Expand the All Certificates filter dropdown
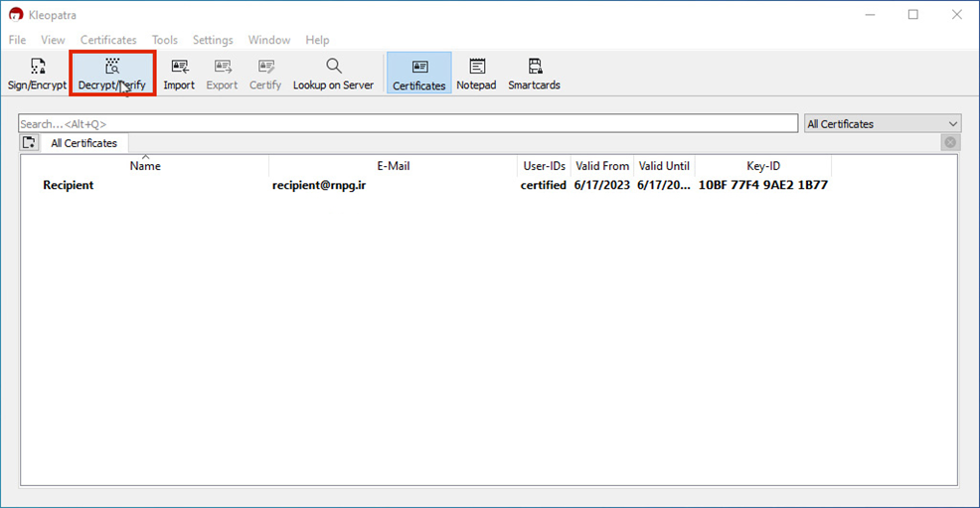Image resolution: width=980 pixels, height=508 pixels. coord(882,123)
